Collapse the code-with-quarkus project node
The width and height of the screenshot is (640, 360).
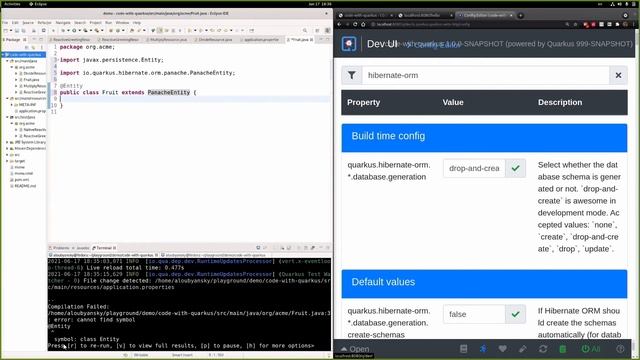click(x=3, y=55)
